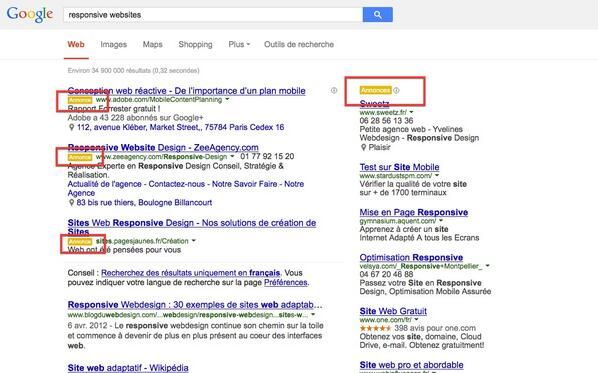
Task: Focus the search box containing responsive websites
Action: pos(213,15)
